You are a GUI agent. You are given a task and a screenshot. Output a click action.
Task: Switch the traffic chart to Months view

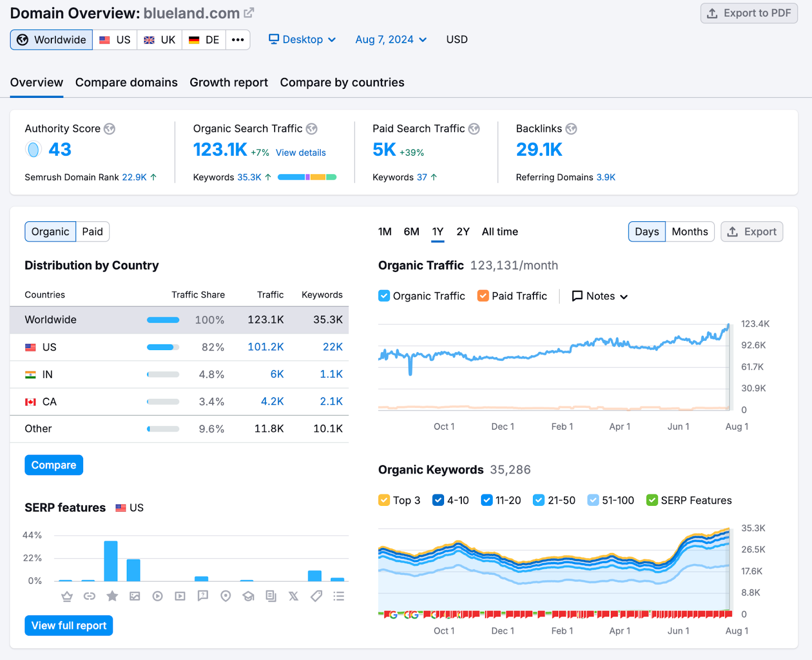689,231
